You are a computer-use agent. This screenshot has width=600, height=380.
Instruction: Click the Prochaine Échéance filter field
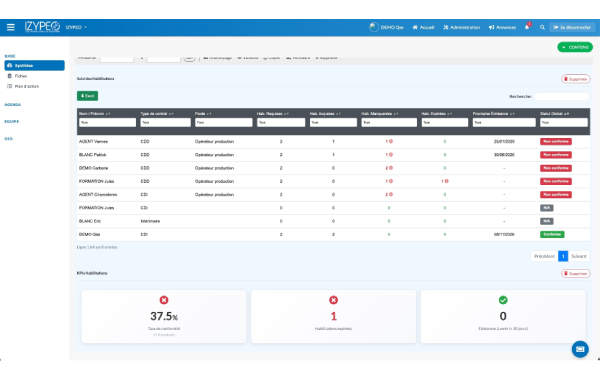pos(504,122)
